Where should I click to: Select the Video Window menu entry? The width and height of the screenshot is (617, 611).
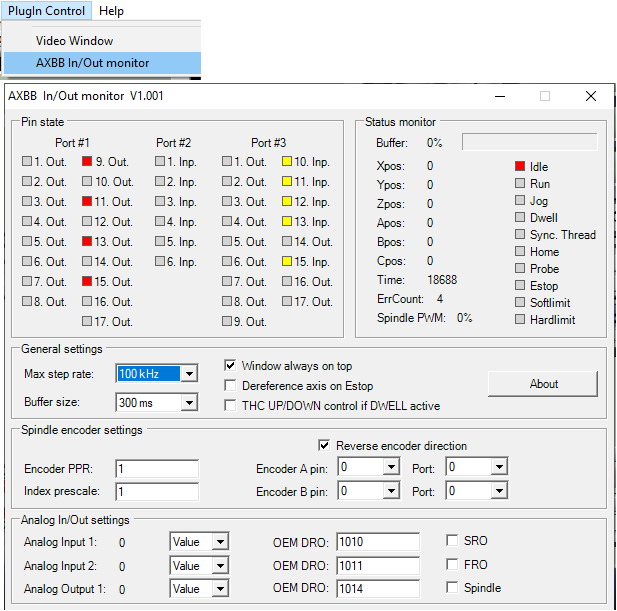[x=75, y=41]
